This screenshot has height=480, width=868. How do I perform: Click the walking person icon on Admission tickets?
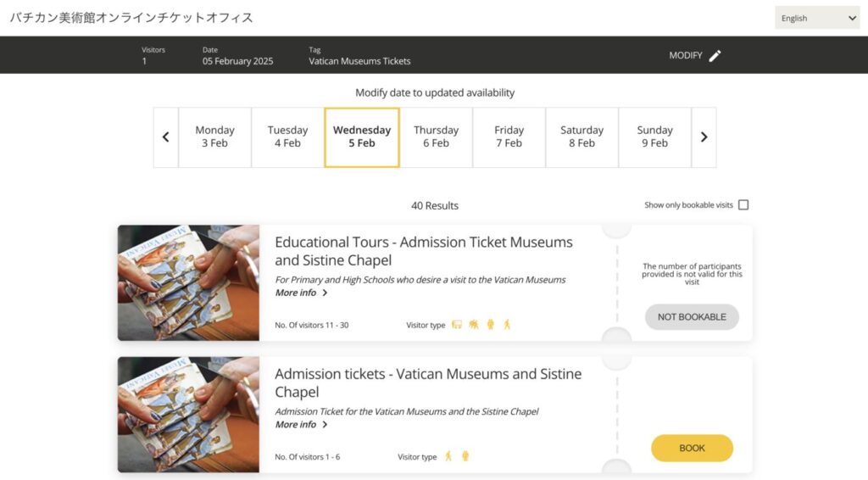tap(448, 456)
